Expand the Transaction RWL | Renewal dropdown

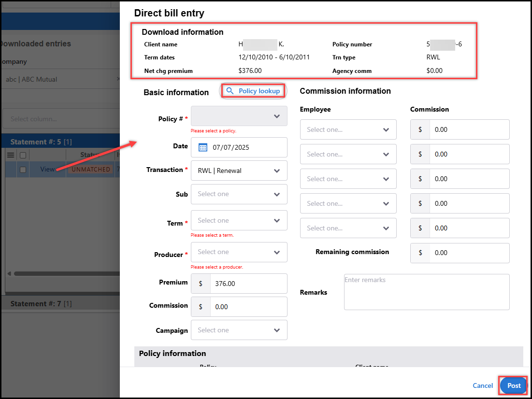pos(239,171)
